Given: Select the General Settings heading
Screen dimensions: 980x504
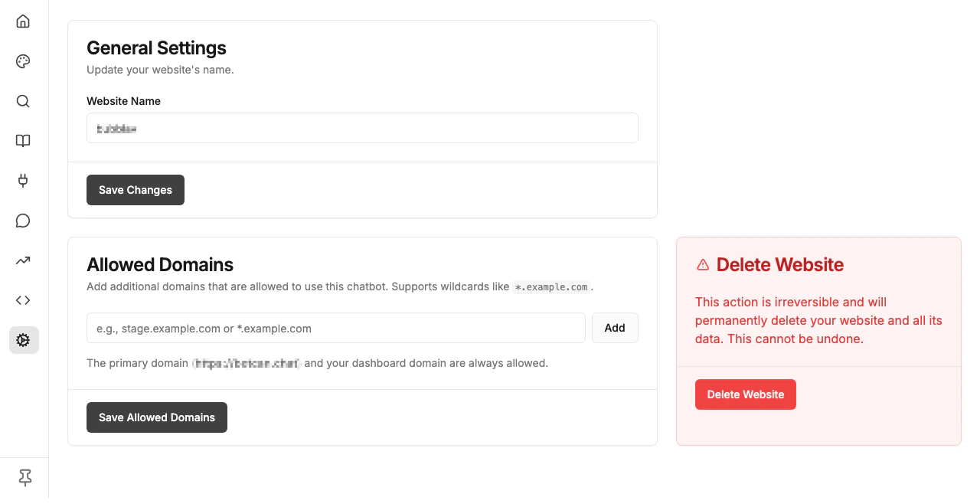Looking at the screenshot, I should (x=156, y=47).
